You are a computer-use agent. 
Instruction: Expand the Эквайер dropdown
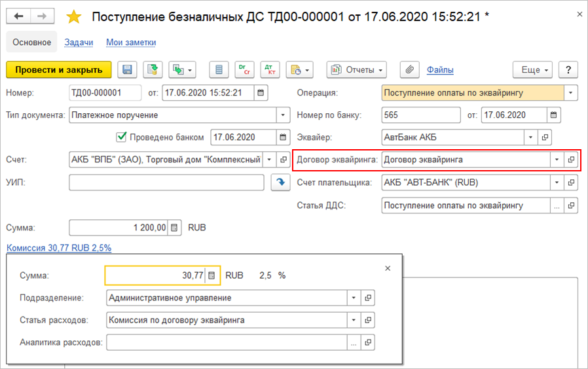pos(530,137)
